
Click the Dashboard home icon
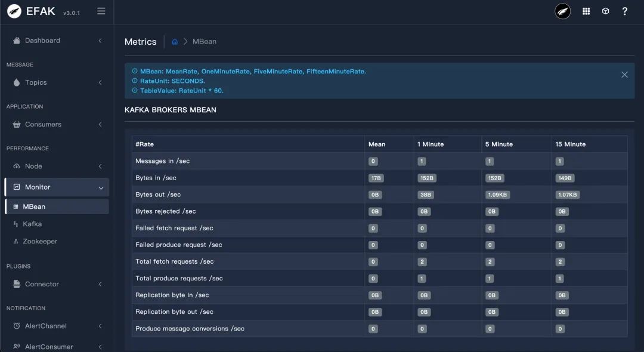[x=17, y=40]
